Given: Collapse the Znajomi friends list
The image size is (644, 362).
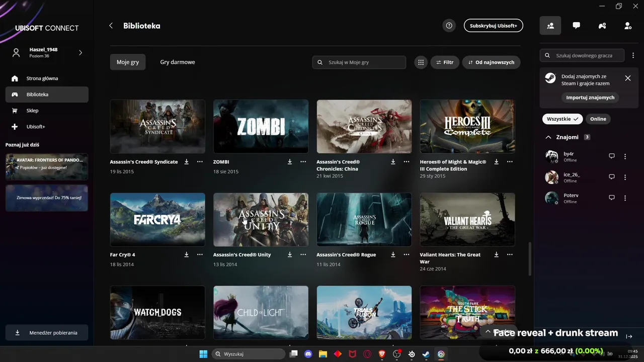Looking at the screenshot, I should (548, 137).
